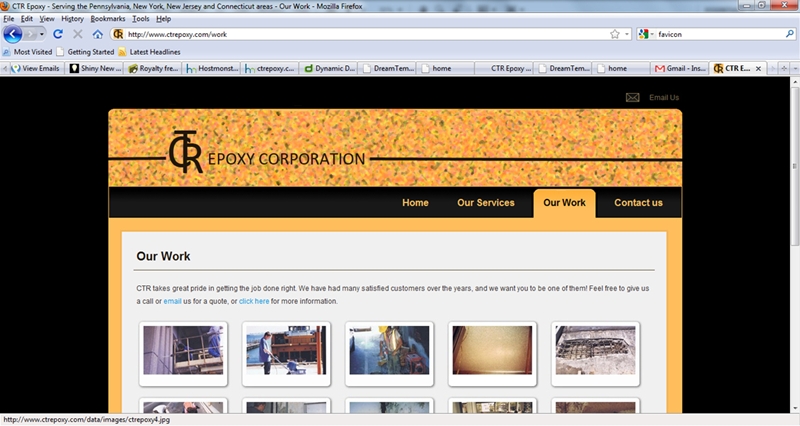This screenshot has height=426, width=800.
Task: Reload the page with the Refresh icon
Action: pos(58,34)
